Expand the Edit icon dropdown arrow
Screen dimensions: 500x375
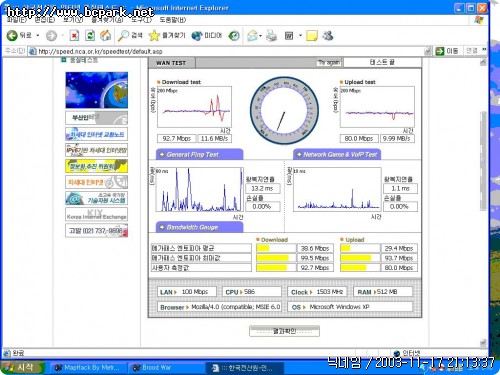click(300, 35)
